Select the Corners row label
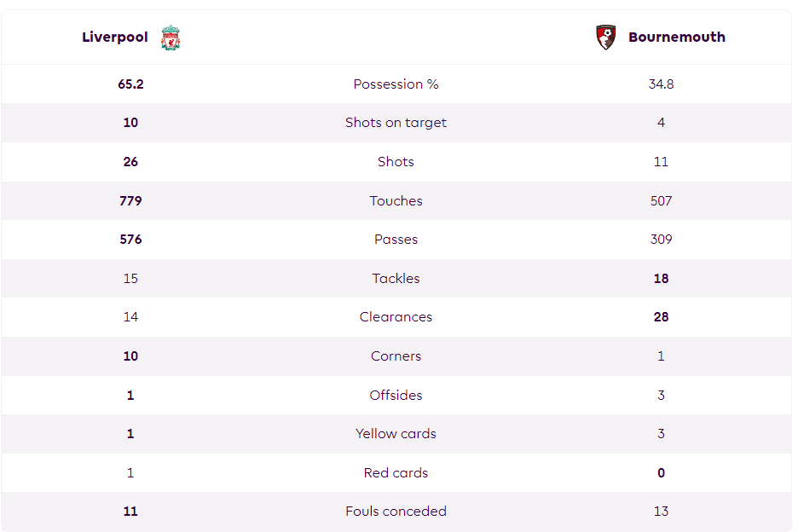Viewport: 798px width, 532px height. (396, 356)
